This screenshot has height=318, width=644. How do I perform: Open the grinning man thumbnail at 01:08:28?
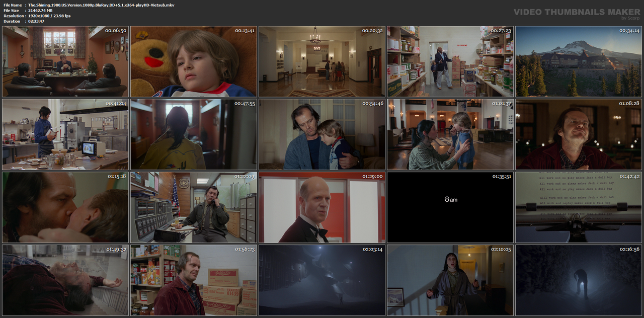click(579, 134)
